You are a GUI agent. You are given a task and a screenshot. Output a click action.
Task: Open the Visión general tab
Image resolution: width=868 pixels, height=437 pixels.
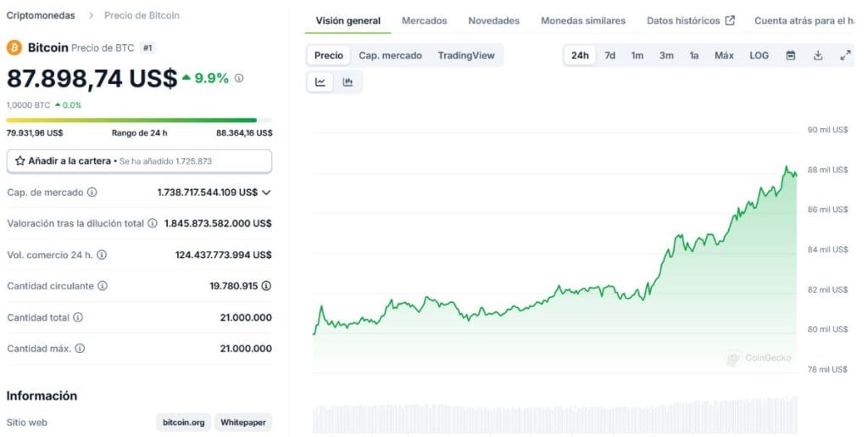348,21
